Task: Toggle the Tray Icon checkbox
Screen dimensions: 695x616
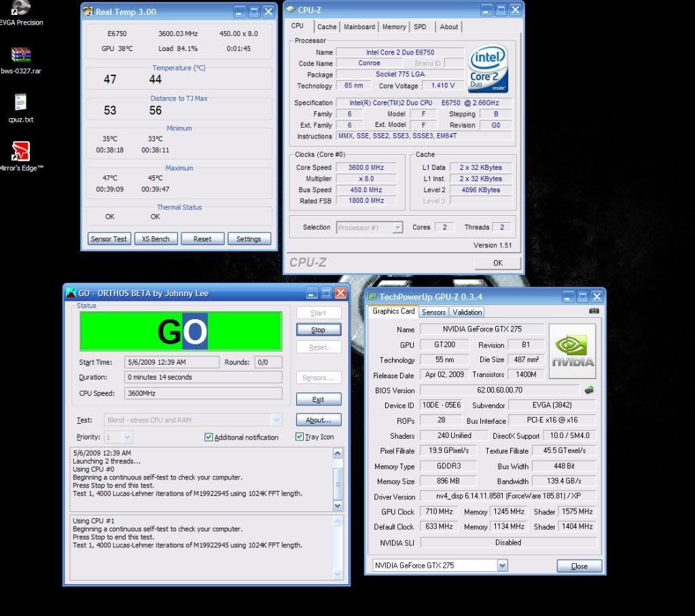Action: pos(300,437)
